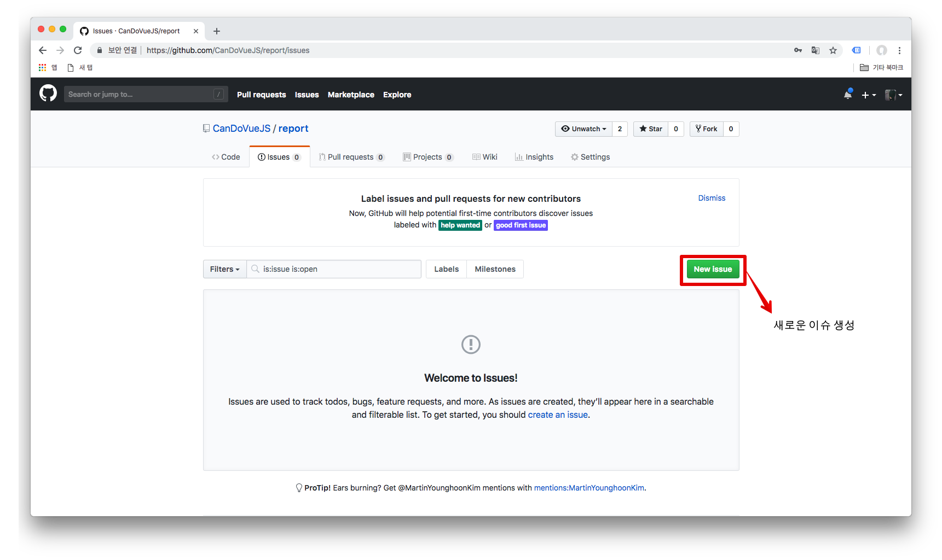Open the mentions:MartinYounghoonKim link

589,488
